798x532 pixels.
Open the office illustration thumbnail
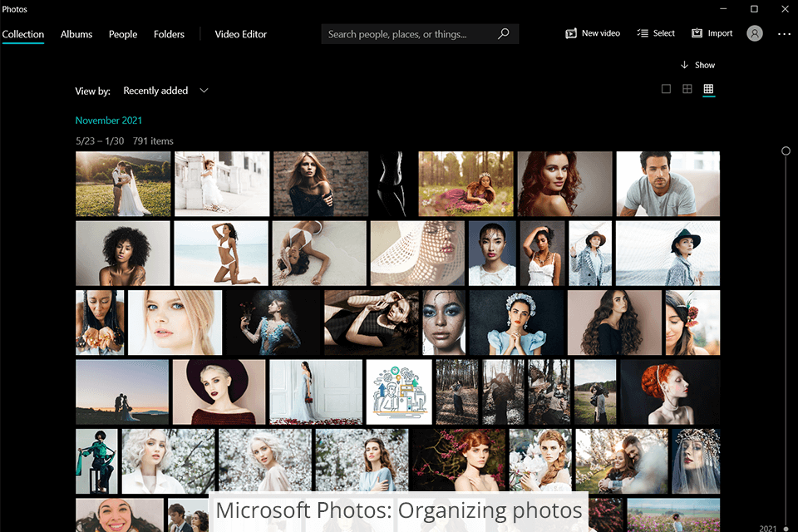399,392
